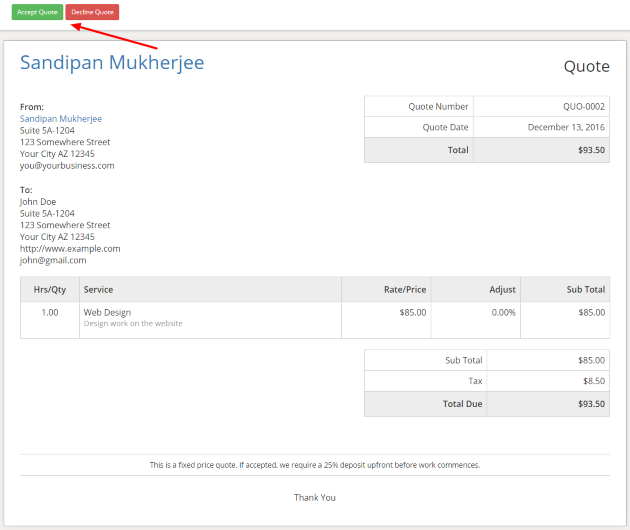Select the $85.00 line item sub total

coord(592,313)
